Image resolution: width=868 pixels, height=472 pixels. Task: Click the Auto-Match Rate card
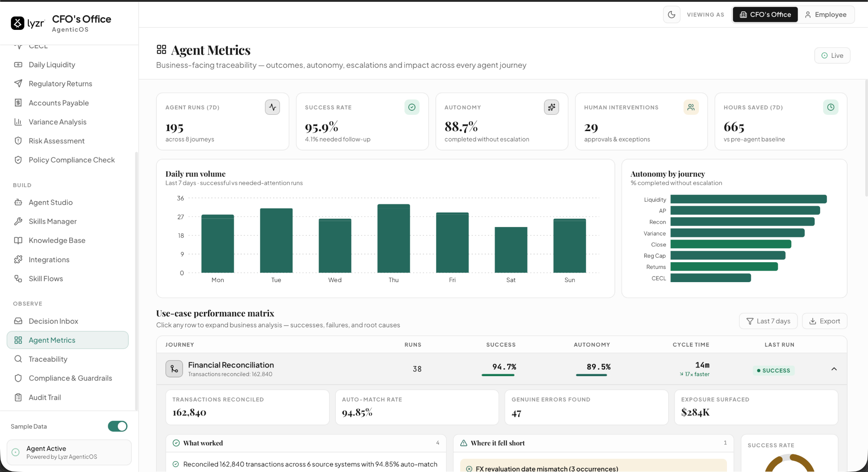click(417, 407)
